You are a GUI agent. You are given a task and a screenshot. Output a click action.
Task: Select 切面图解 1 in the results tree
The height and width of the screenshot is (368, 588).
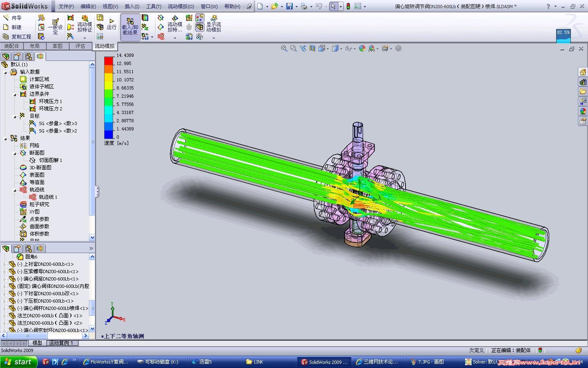pyautogui.click(x=46, y=160)
